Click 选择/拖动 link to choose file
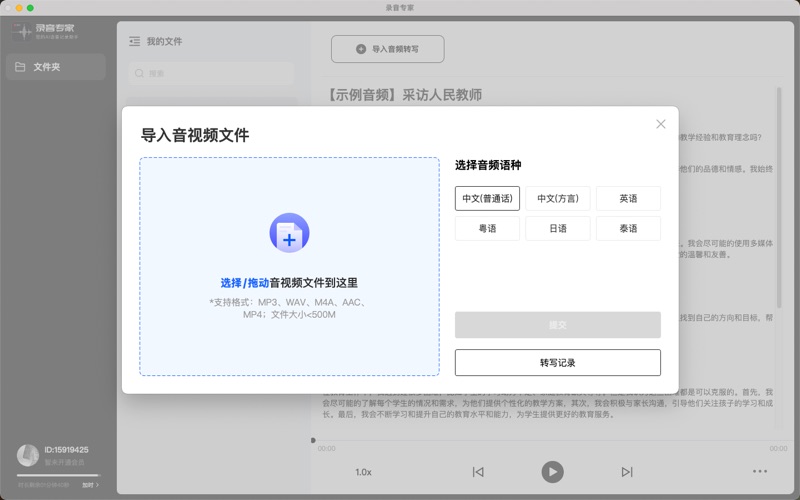800x500 pixels. [x=244, y=283]
